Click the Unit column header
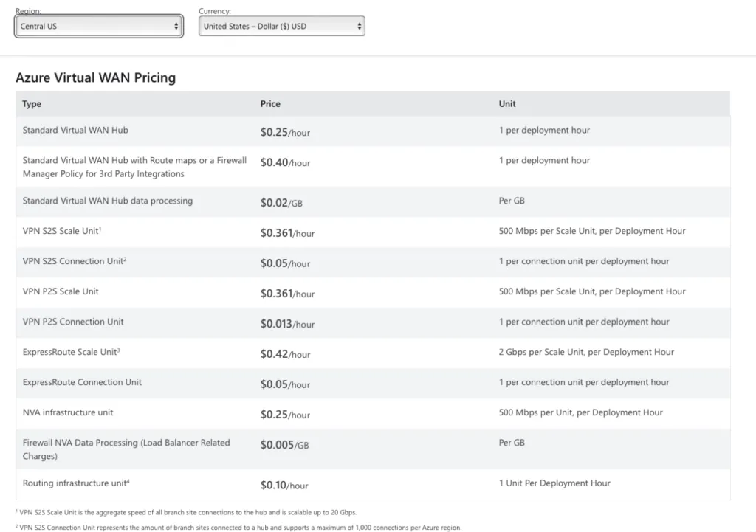The height and width of the screenshot is (532, 756). point(507,104)
